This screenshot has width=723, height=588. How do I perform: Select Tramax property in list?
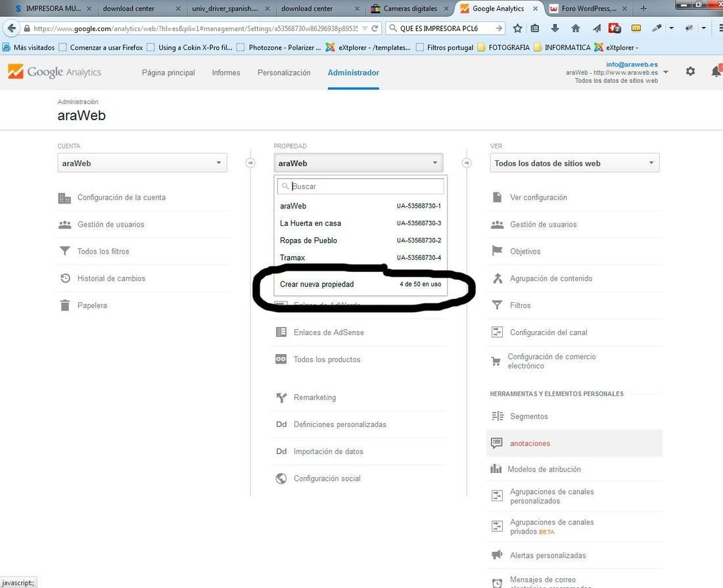pyautogui.click(x=360, y=258)
